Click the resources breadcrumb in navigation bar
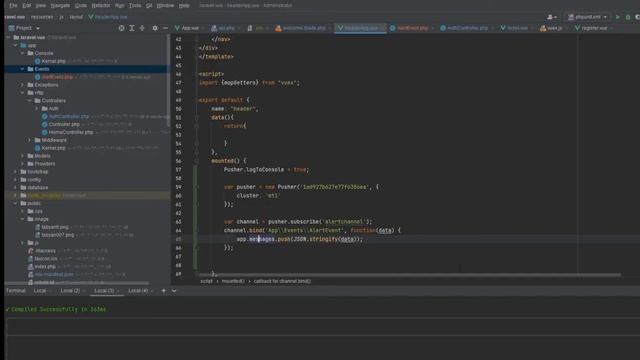Screen dimensions: 640x360 click(42, 17)
